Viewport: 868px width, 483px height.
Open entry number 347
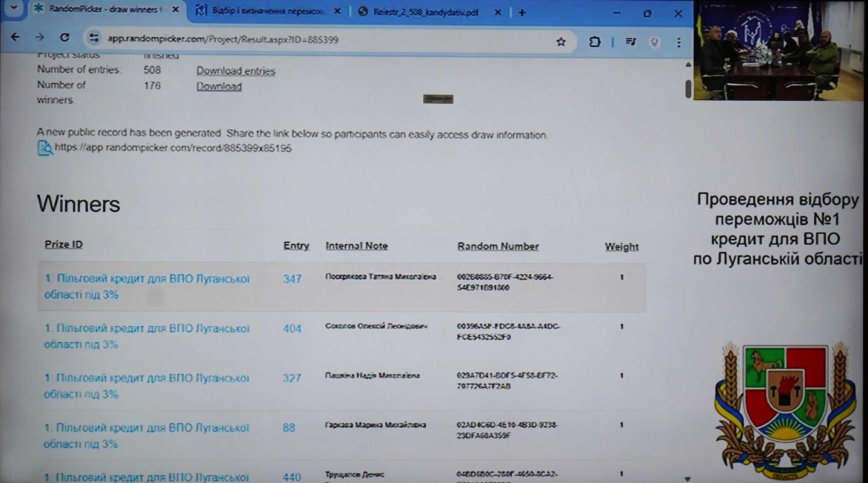292,279
